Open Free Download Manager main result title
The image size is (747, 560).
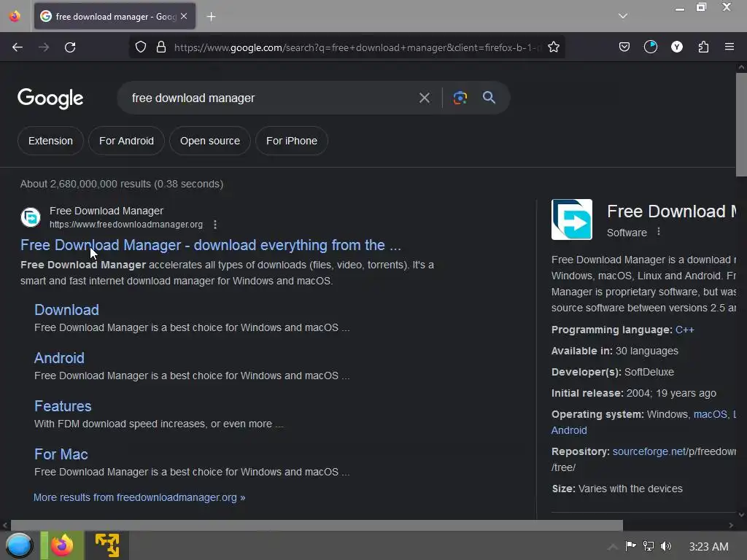(211, 245)
